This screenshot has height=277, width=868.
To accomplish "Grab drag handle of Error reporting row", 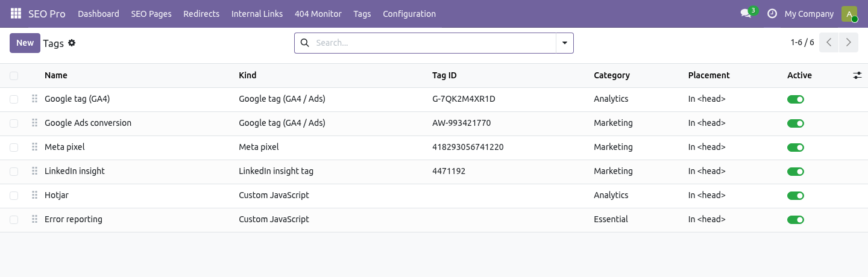I will tap(34, 219).
